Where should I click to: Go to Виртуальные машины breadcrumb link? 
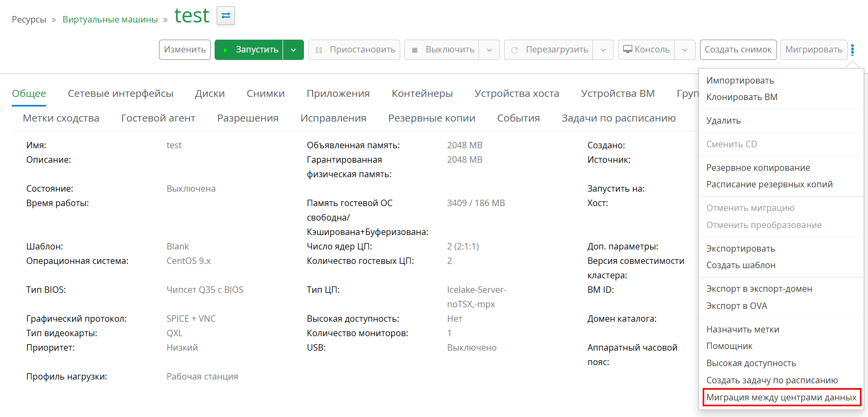[x=110, y=19]
